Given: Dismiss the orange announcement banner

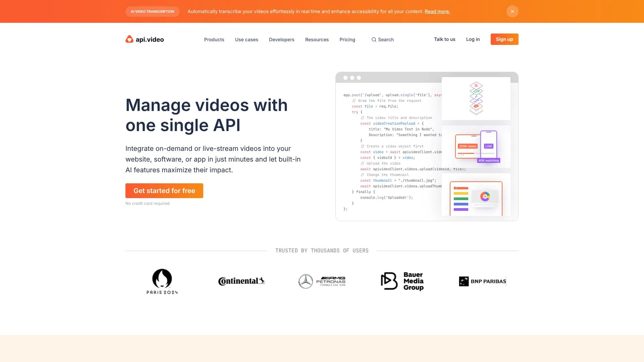Looking at the screenshot, I should 512,11.
